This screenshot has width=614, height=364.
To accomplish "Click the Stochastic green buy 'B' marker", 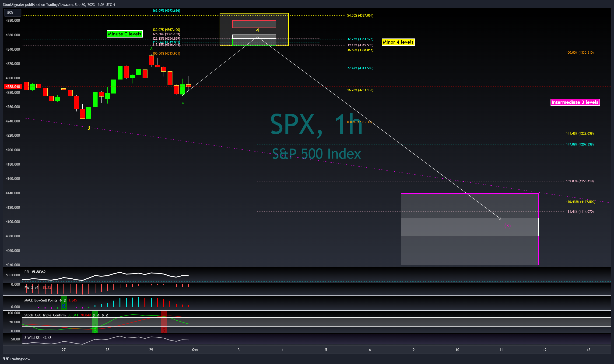I will pyautogui.click(x=95, y=330).
